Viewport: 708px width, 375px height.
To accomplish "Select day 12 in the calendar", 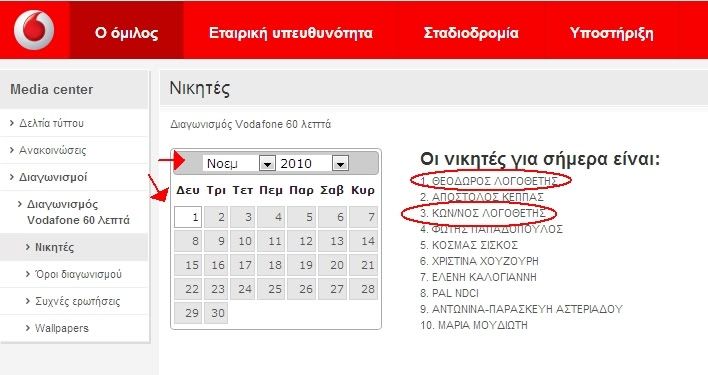I will click(x=301, y=241).
